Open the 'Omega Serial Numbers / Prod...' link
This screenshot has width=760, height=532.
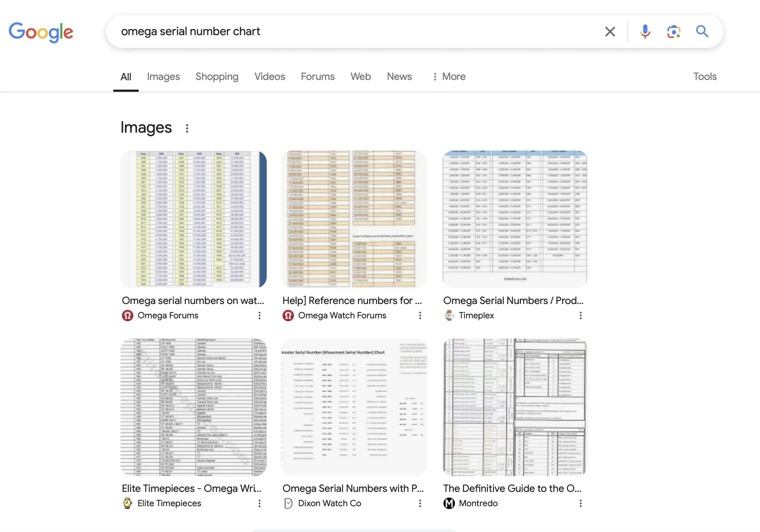coord(513,300)
